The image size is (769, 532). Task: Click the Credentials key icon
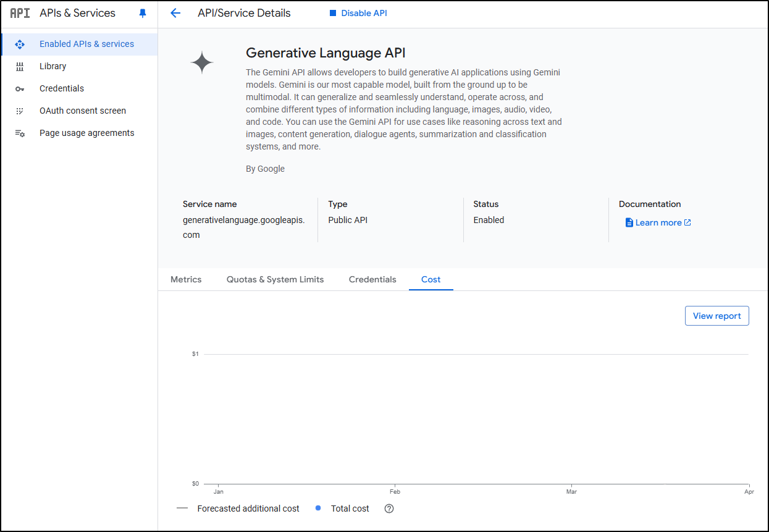[20, 89]
